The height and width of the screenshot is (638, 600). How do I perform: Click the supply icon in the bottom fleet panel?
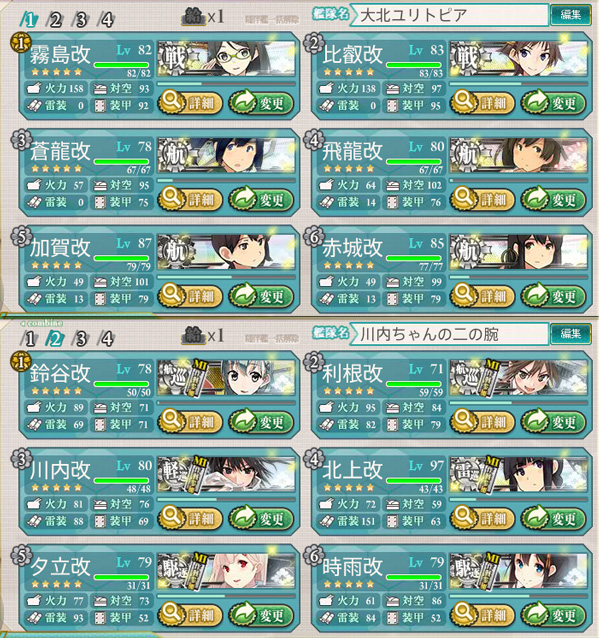pyautogui.click(x=194, y=335)
